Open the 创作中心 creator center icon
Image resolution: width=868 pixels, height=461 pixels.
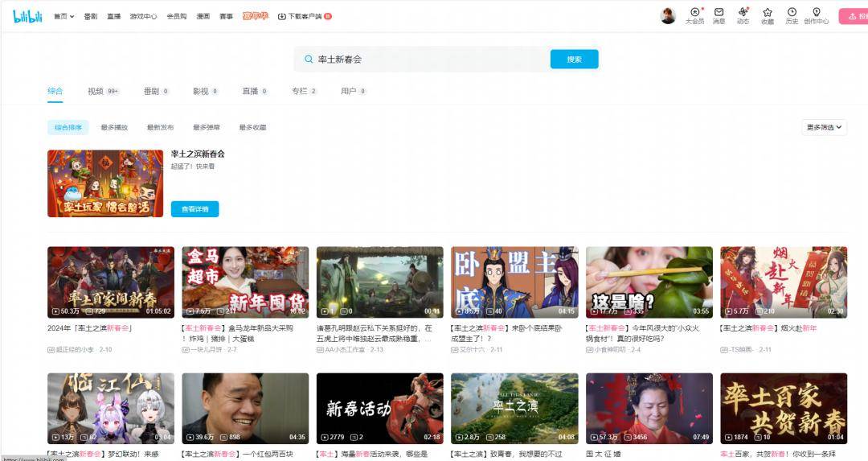[x=817, y=12]
